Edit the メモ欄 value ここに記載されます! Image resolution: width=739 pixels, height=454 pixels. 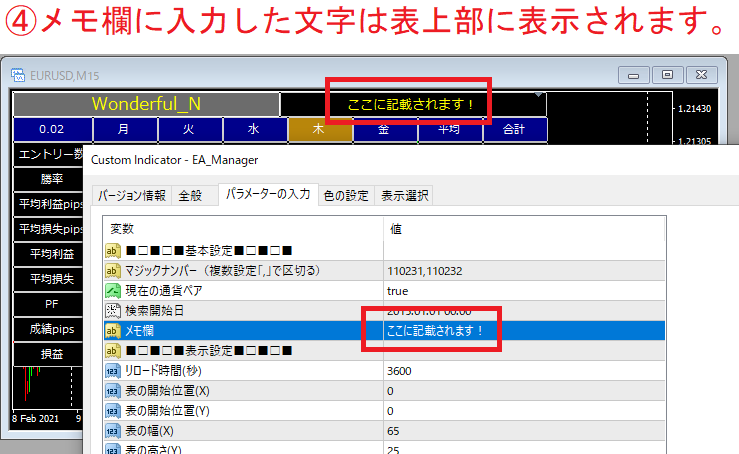435,331
